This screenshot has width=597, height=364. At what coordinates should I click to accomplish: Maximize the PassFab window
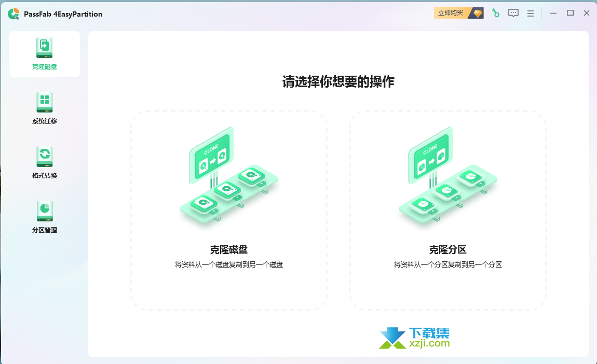(x=570, y=13)
